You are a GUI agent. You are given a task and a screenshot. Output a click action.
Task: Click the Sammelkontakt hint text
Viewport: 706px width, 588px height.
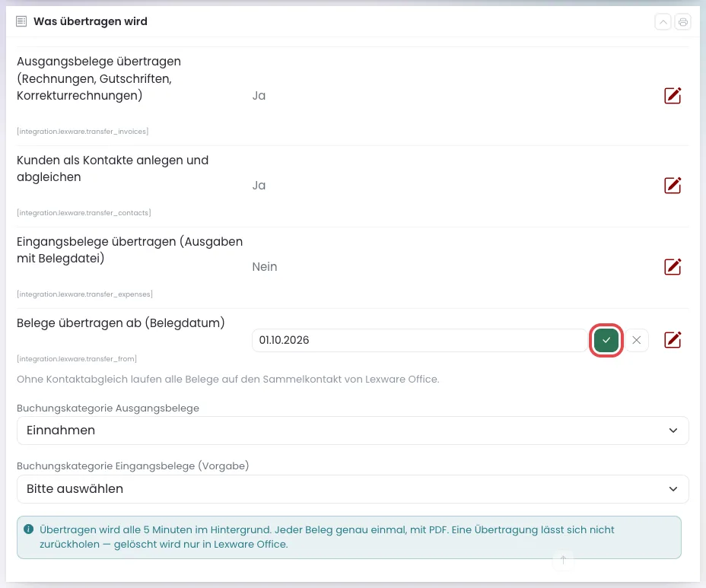[227, 379]
